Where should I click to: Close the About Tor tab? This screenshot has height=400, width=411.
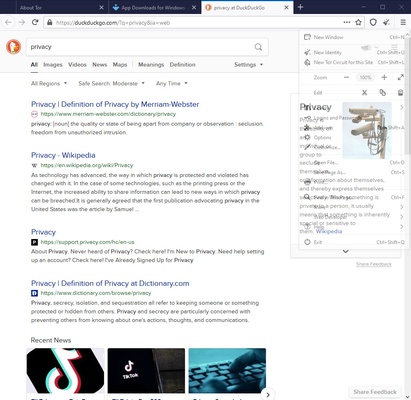[102, 7]
